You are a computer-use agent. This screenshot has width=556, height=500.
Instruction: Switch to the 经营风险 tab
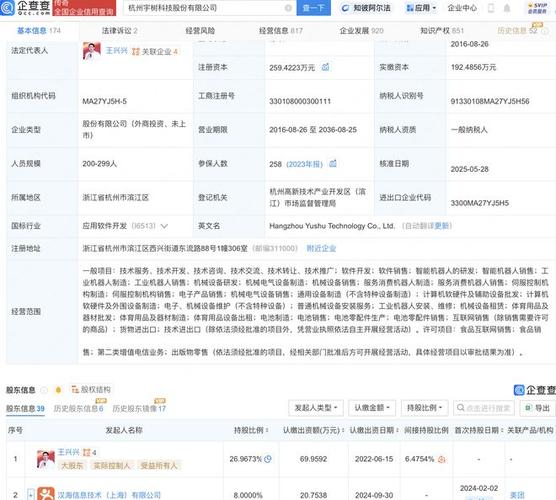[200, 31]
